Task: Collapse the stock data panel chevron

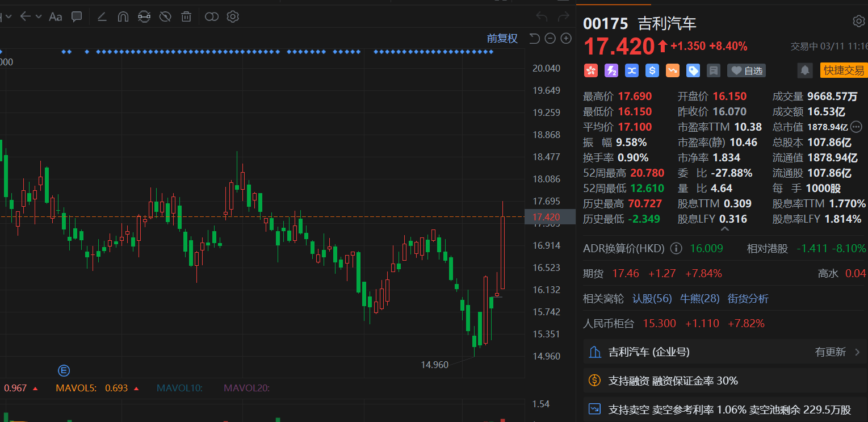Action: pyautogui.click(x=724, y=229)
